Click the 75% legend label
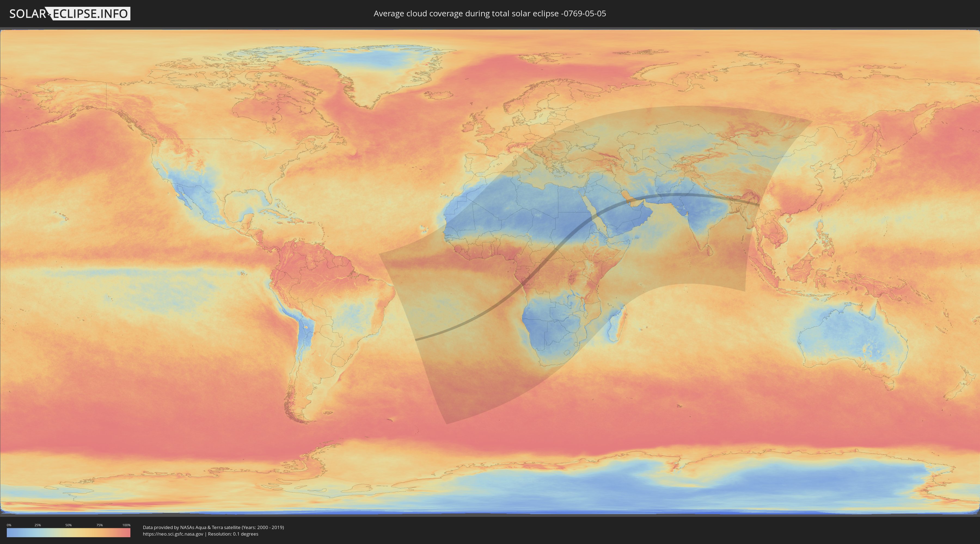The image size is (980, 544). point(99,525)
